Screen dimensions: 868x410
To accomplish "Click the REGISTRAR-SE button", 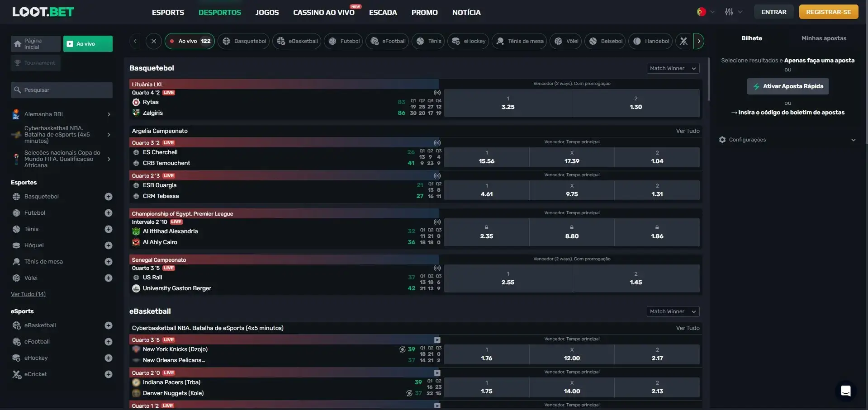I will tap(828, 12).
